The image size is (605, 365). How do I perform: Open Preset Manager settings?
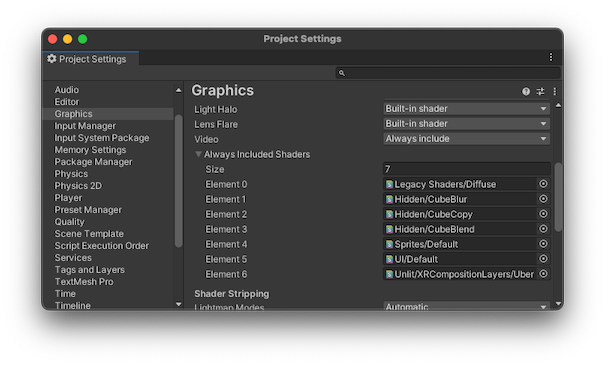[88, 210]
